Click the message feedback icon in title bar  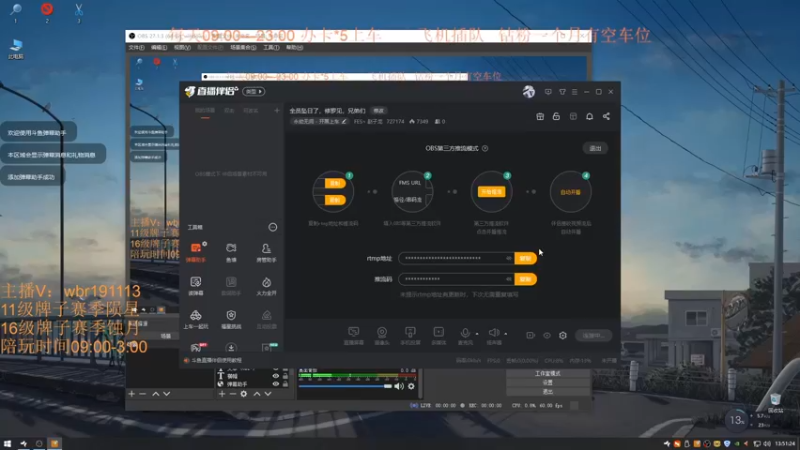(548, 92)
